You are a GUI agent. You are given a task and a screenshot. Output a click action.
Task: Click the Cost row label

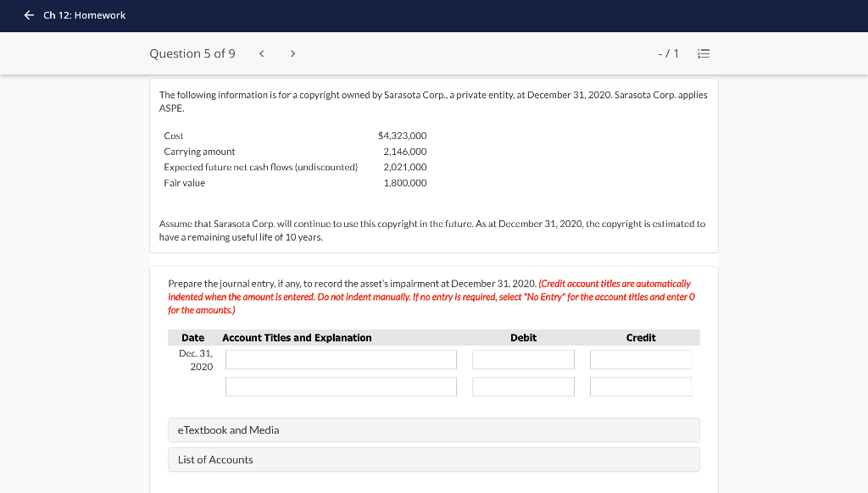(173, 136)
